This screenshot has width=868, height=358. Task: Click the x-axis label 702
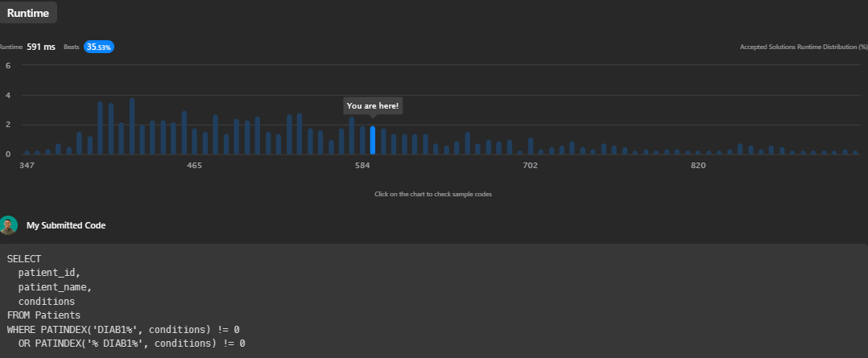pos(530,166)
